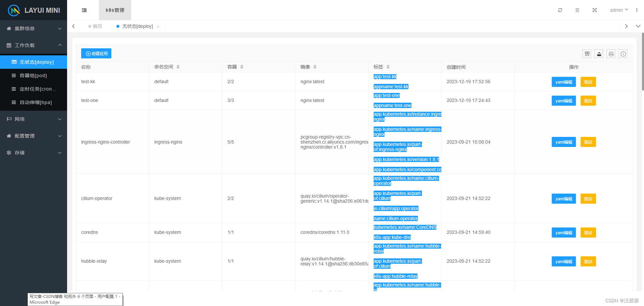Toggle fullscreen icon in header
The image size is (644, 306).
point(594,10)
